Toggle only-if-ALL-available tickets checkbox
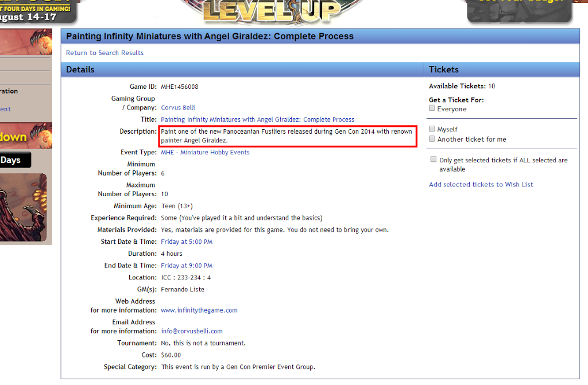Viewport: 588px width, 385px height. click(434, 160)
